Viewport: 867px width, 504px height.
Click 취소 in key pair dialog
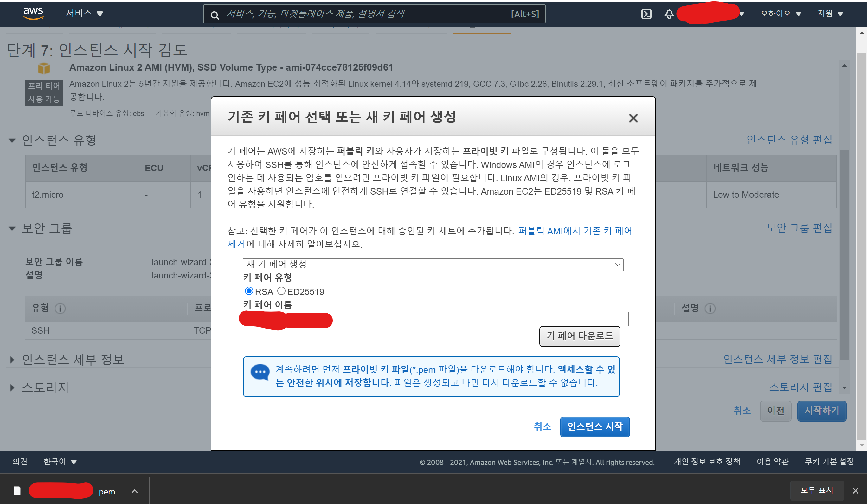542,427
